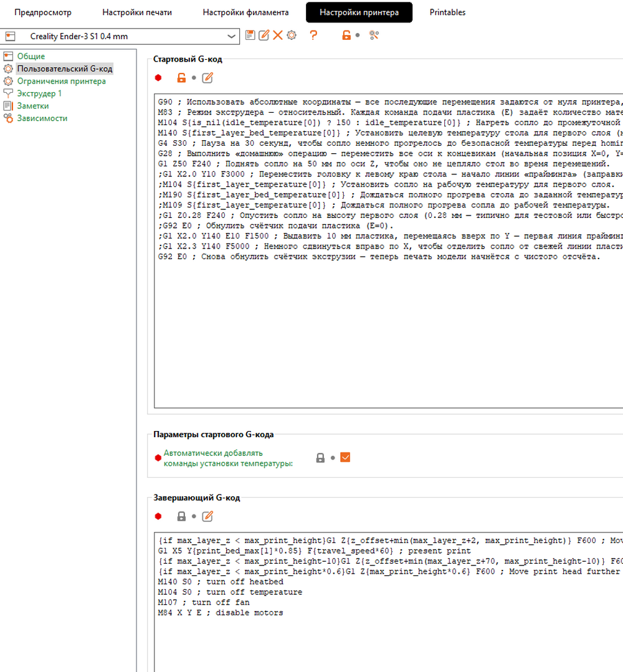Open the Экструдер 1 settings page

(39, 93)
